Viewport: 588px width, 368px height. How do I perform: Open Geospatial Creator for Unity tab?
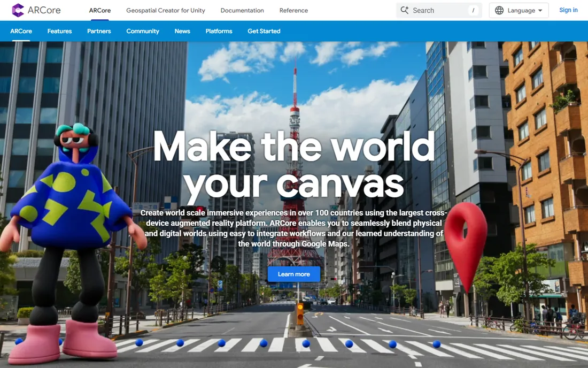(x=166, y=11)
